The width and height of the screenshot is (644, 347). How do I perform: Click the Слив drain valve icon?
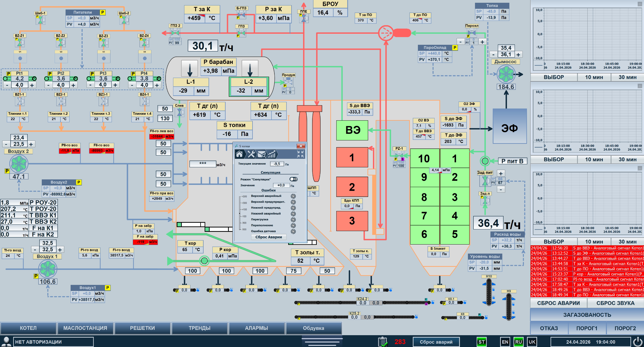click(x=179, y=112)
